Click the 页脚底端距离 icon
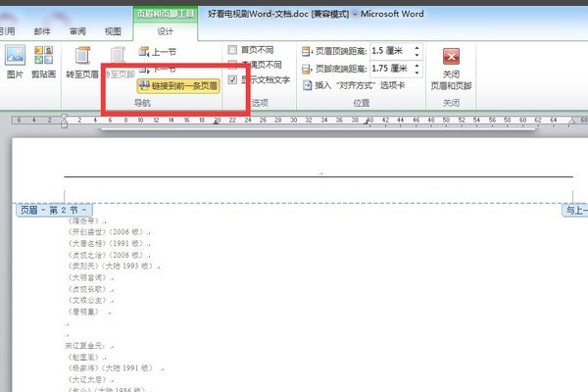 pos(307,69)
